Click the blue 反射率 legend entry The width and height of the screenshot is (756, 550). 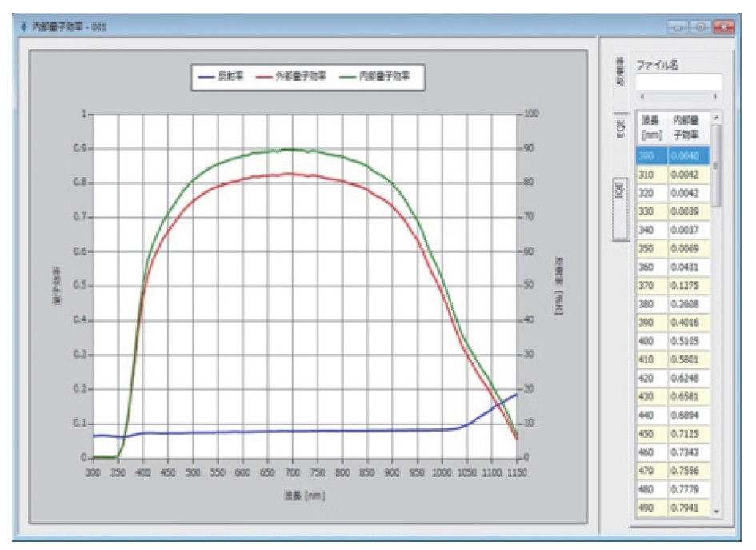[221, 76]
